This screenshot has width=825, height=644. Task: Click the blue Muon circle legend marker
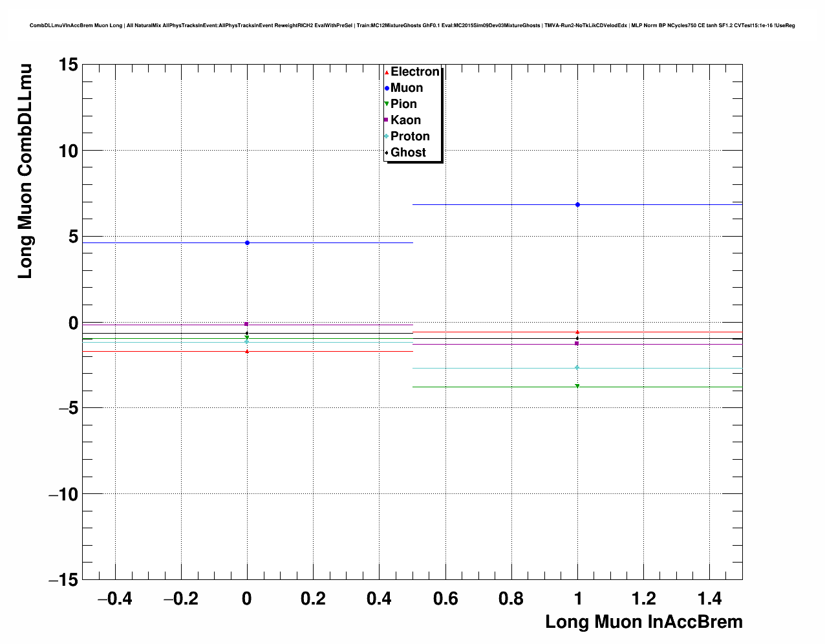pyautogui.click(x=387, y=88)
